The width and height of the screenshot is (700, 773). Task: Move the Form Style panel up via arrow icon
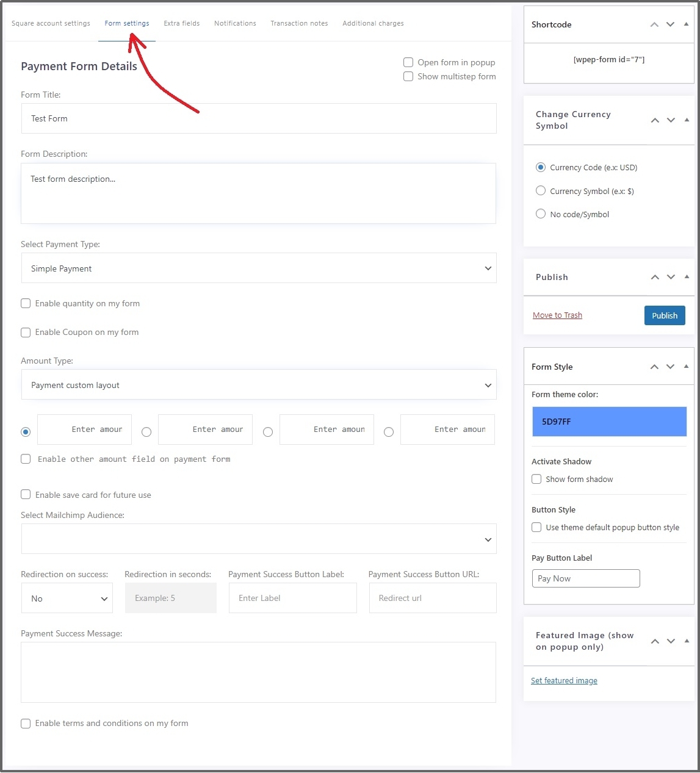[x=654, y=367]
